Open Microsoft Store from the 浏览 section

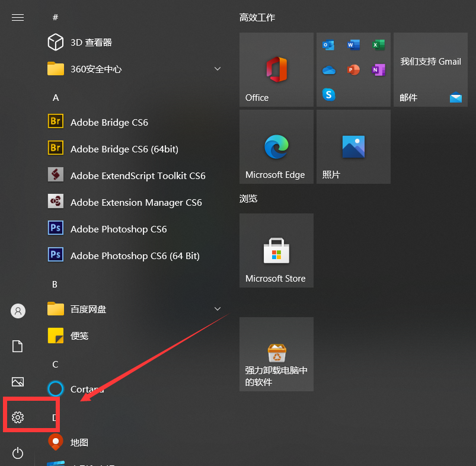(276, 250)
